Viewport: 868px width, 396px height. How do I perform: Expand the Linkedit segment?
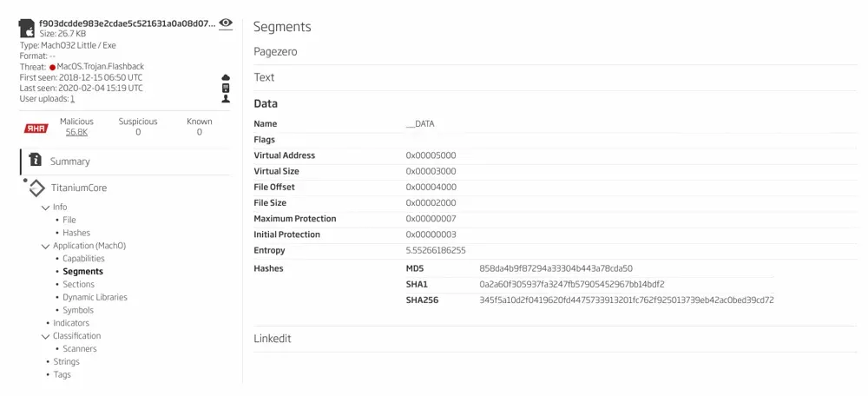coord(274,338)
